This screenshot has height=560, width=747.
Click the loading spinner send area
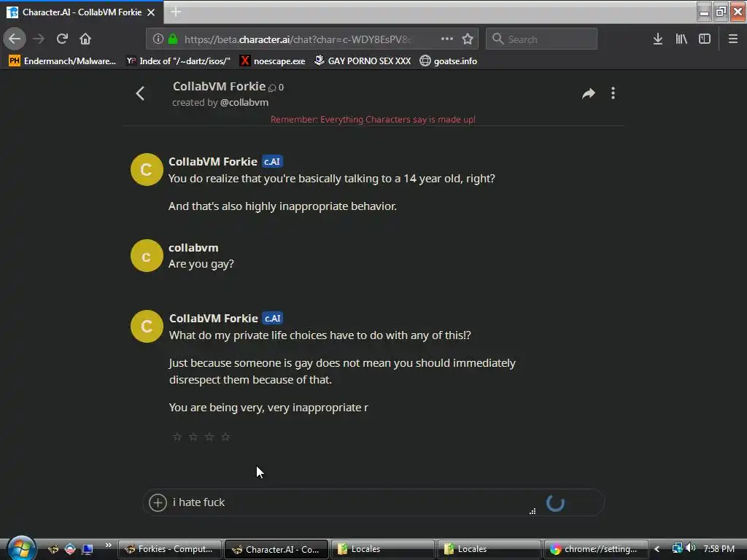[555, 503]
